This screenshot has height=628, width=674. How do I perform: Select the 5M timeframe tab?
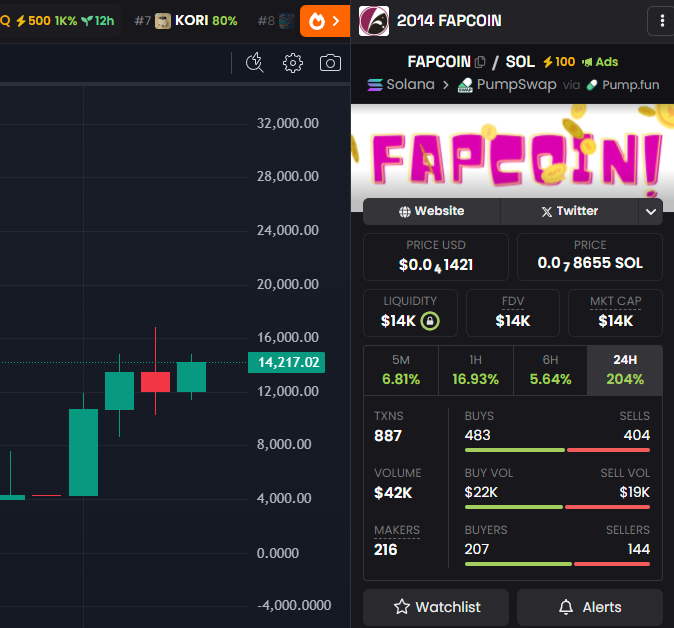(x=401, y=370)
